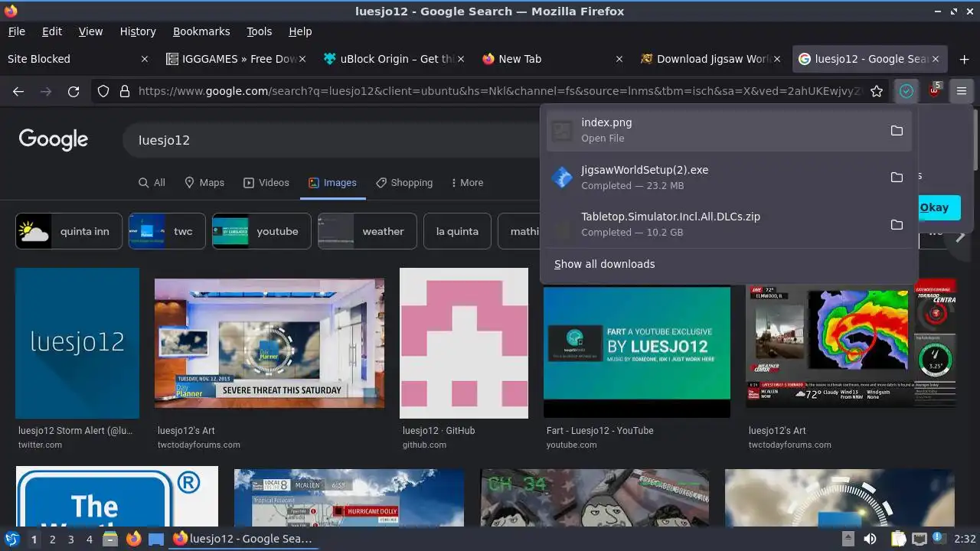
Task: Close the IGGGAMES tab
Action: (x=302, y=59)
